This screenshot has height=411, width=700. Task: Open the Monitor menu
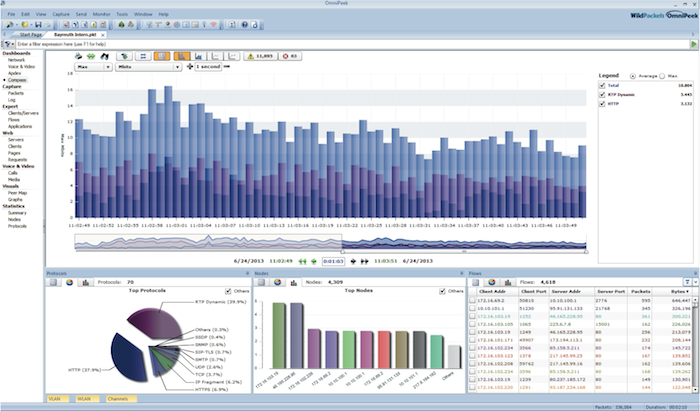pos(101,14)
